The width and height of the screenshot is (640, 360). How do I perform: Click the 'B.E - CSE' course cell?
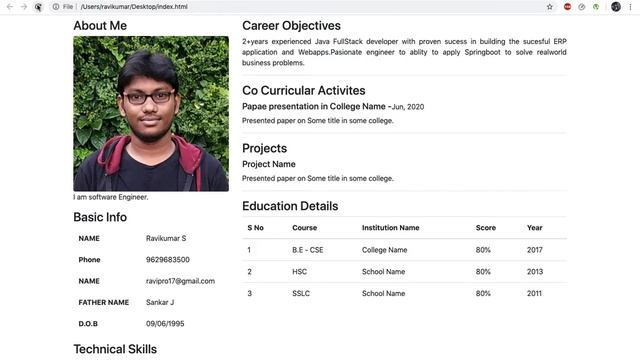pos(308,250)
